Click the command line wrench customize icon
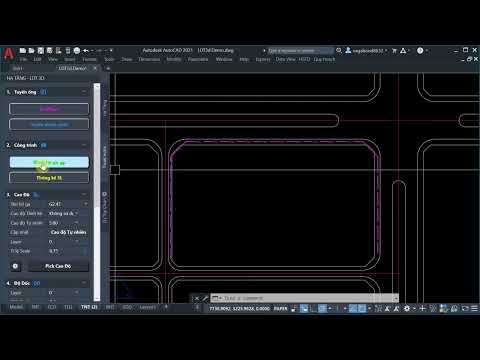This screenshot has width=480, height=360. (205, 298)
